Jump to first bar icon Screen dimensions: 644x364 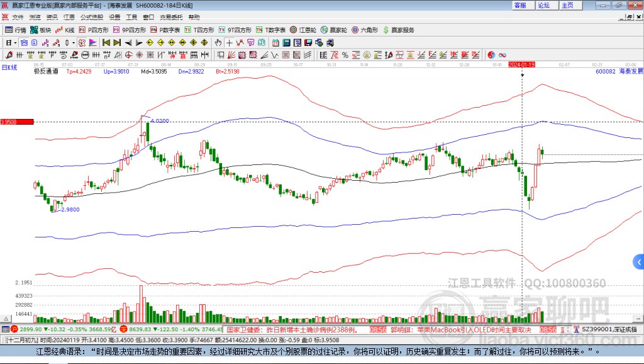pos(106,43)
